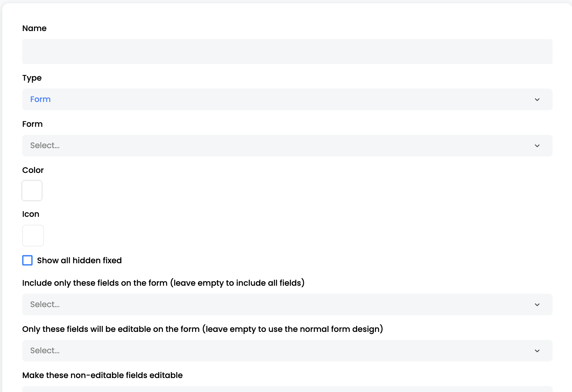Click the Icon label
The image size is (572, 392).
pos(31,214)
